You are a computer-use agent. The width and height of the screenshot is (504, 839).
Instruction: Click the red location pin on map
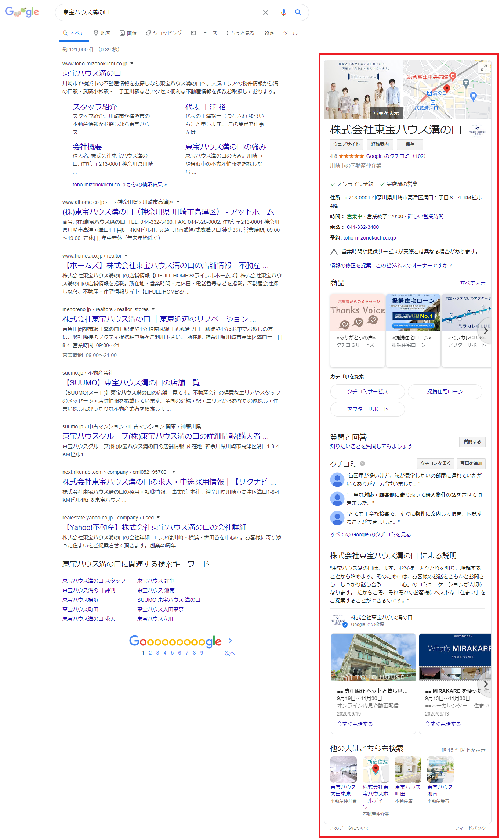(447, 89)
